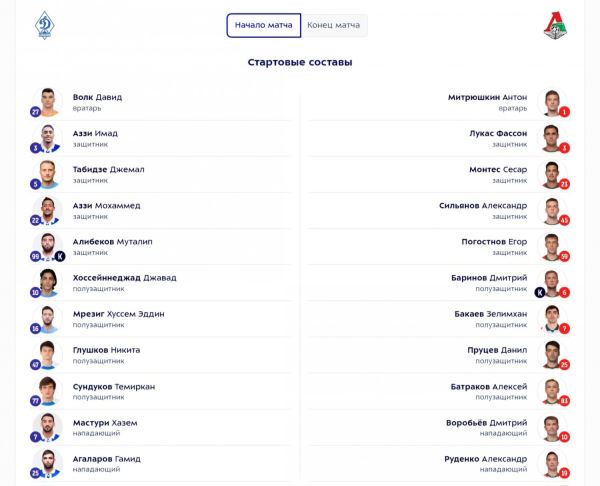Click the captain badge beside Алибеков
The height and width of the screenshot is (486, 600).
(59, 256)
